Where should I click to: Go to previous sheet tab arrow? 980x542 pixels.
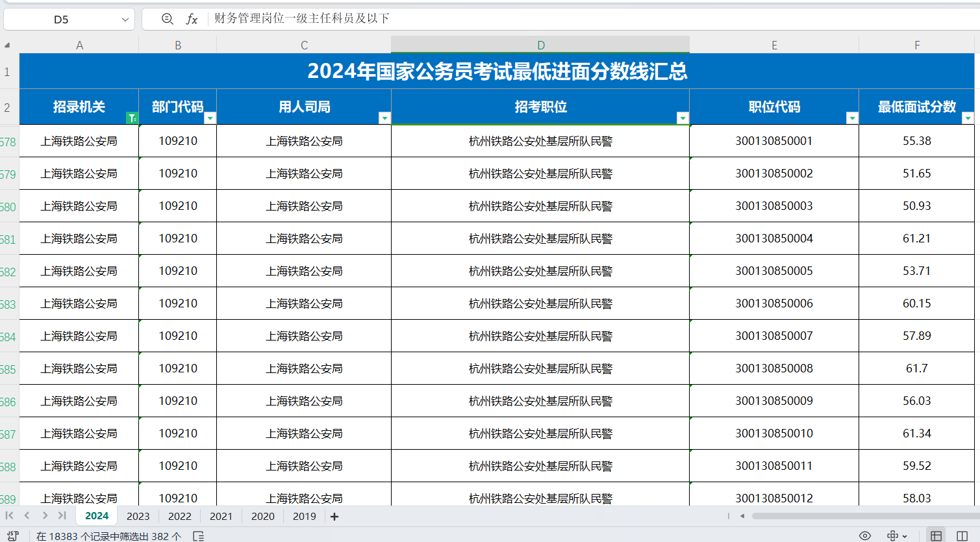click(27, 515)
